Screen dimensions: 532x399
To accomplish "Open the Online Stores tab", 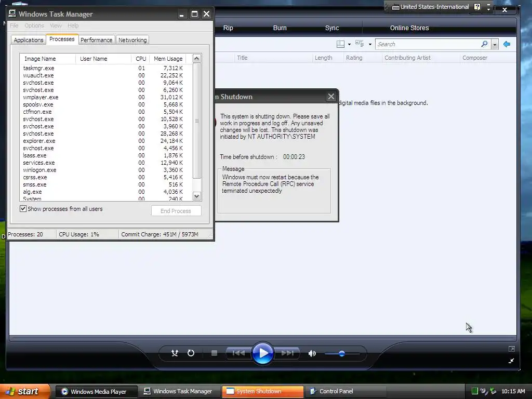I will tap(409, 28).
